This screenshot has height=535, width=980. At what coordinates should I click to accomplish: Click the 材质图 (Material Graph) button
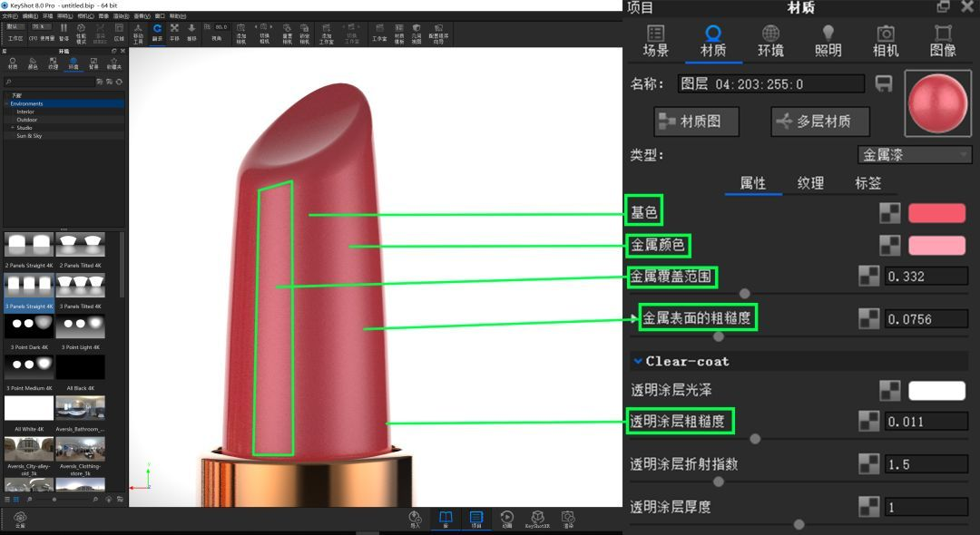696,121
